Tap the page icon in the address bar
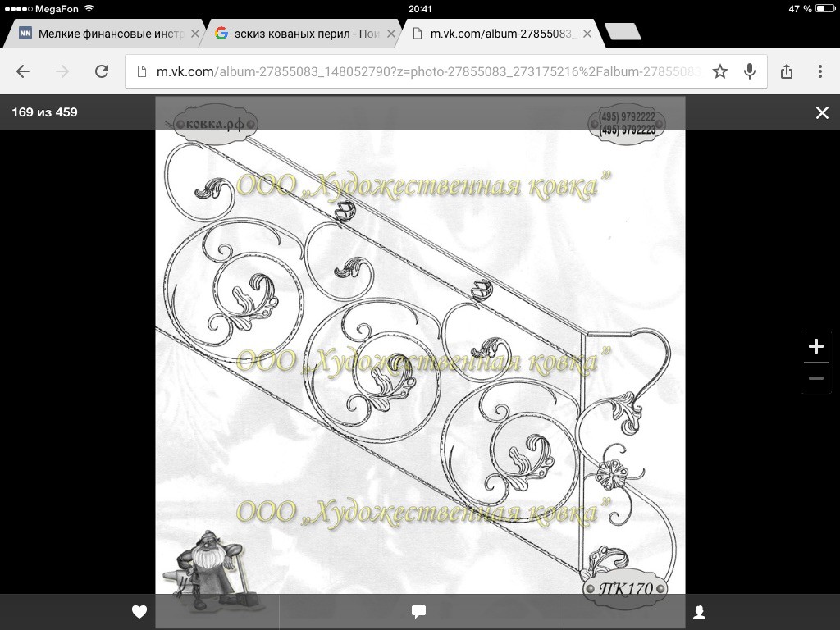The height and width of the screenshot is (630, 840). pos(141,72)
